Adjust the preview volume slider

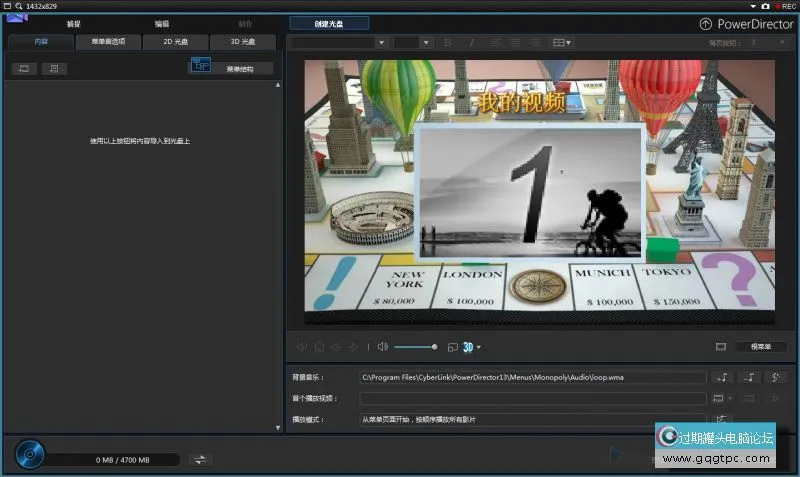pyautogui.click(x=415, y=347)
